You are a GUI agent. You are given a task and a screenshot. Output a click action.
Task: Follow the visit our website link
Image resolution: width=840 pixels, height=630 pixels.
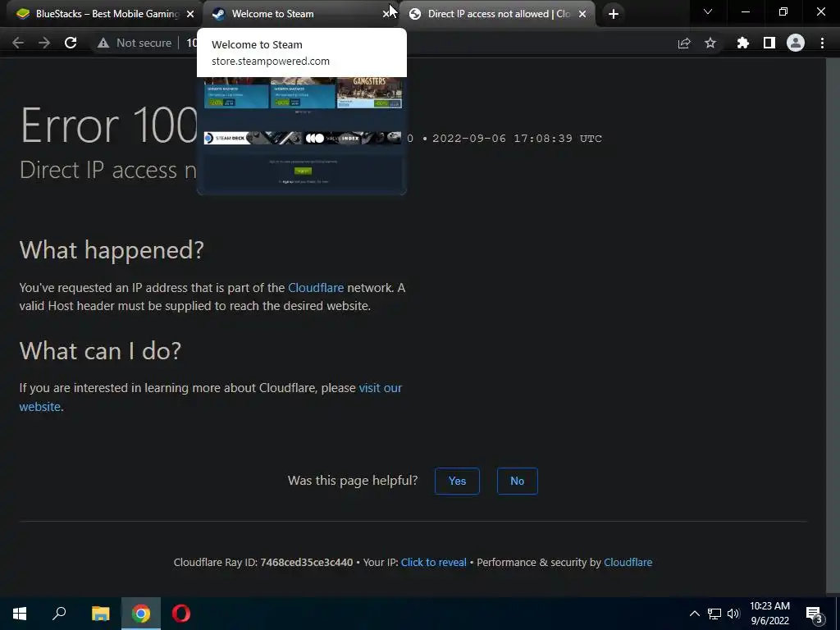[x=381, y=388]
